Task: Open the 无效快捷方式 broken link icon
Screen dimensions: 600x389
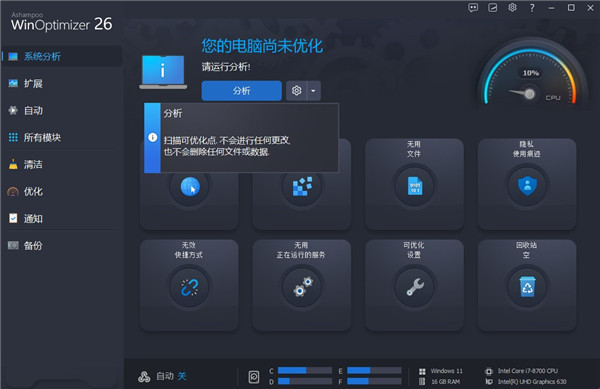Action: (x=189, y=287)
